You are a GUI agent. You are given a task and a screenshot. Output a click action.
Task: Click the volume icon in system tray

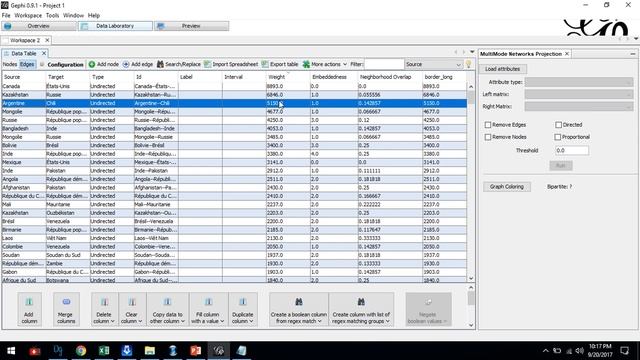click(x=579, y=351)
